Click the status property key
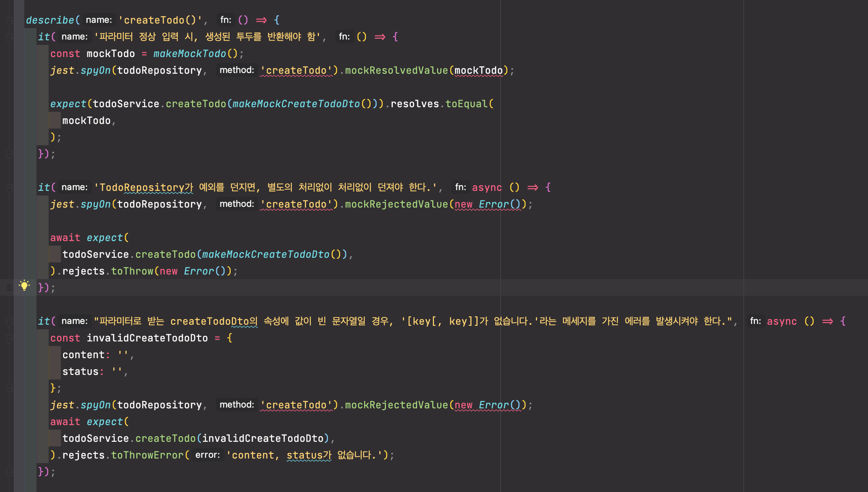 click(80, 371)
